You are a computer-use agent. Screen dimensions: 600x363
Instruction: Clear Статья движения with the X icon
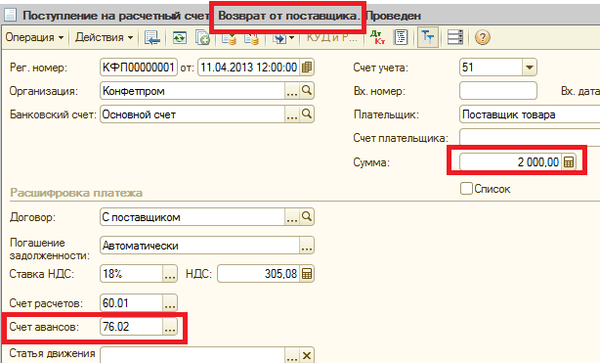[x=307, y=356]
